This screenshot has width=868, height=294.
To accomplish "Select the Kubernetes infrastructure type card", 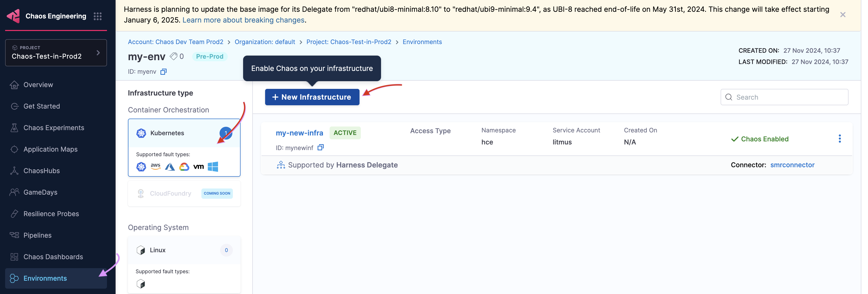I will (184, 148).
